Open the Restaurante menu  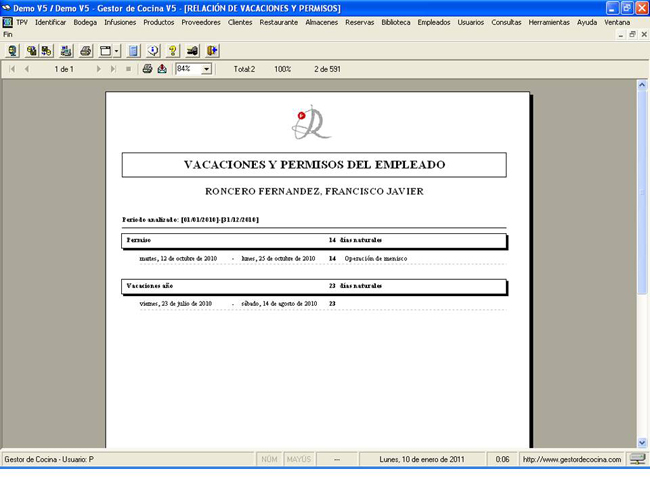277,21
